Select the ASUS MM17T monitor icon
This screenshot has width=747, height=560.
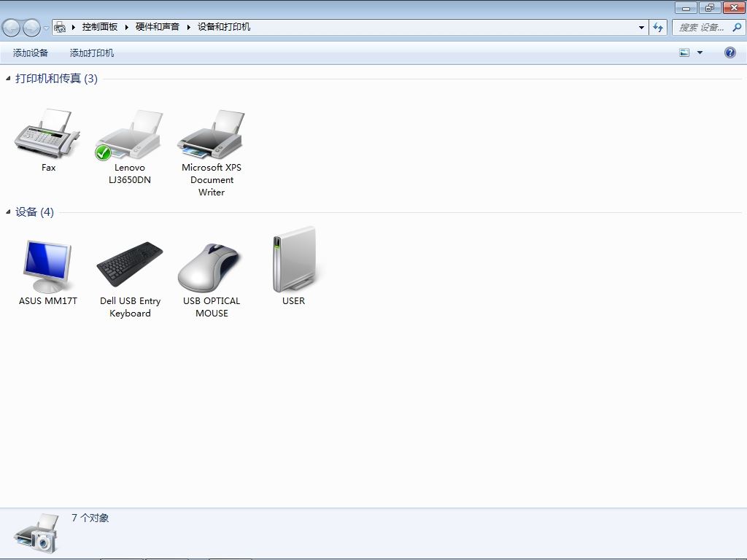tap(47, 267)
